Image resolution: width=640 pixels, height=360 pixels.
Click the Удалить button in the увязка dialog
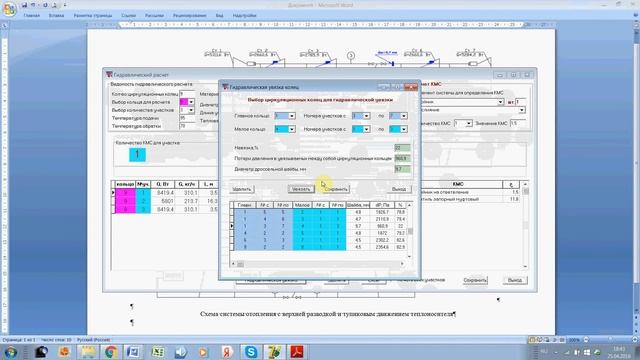pyautogui.click(x=242, y=189)
